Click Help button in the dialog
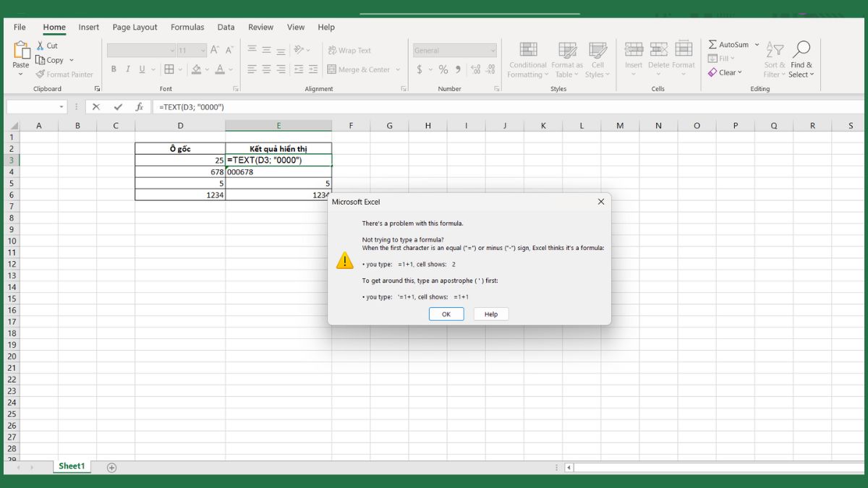868x488 pixels. click(x=491, y=314)
